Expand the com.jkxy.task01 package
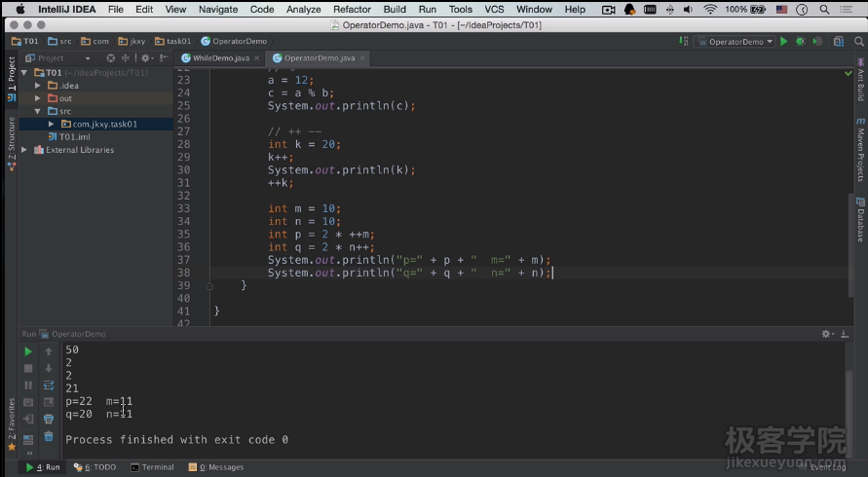The image size is (868, 477). pyautogui.click(x=52, y=125)
